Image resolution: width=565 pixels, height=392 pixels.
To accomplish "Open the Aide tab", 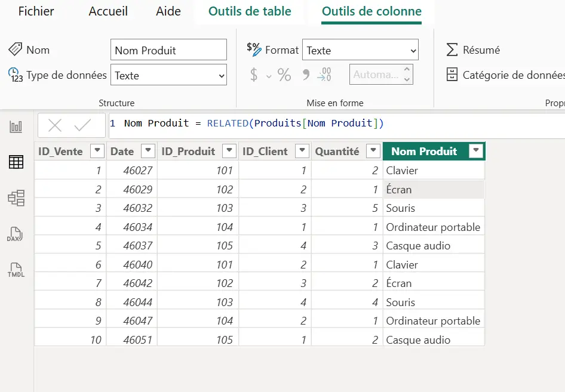I will coord(168,11).
